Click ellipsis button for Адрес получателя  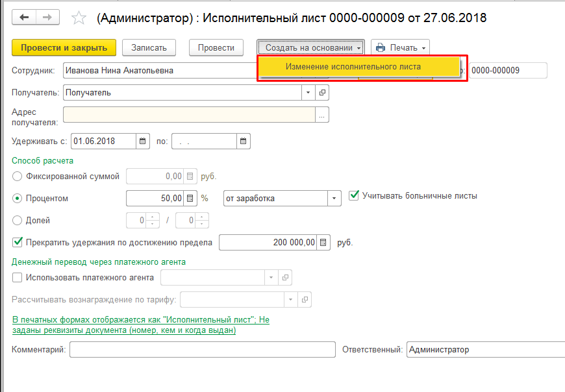click(x=322, y=114)
